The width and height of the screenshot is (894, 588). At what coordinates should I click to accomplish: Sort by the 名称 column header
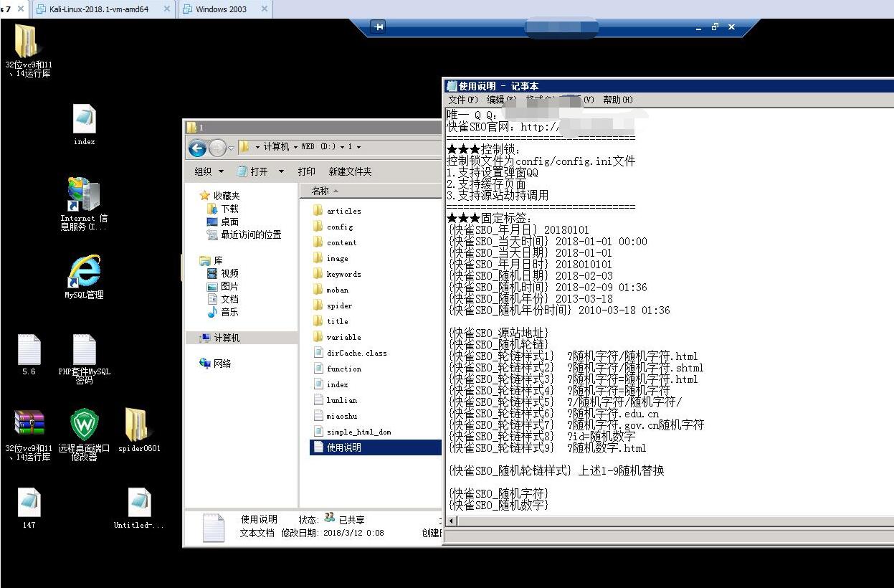pyautogui.click(x=320, y=191)
